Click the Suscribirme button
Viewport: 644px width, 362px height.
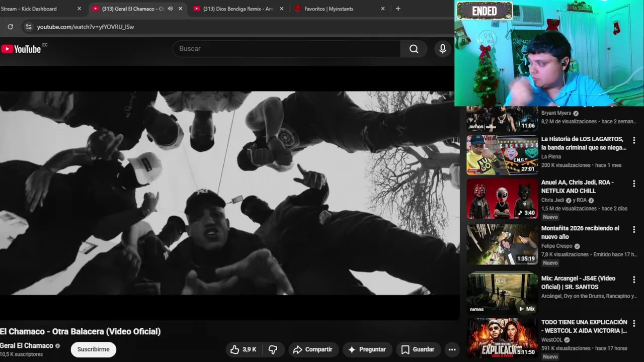pos(93,349)
